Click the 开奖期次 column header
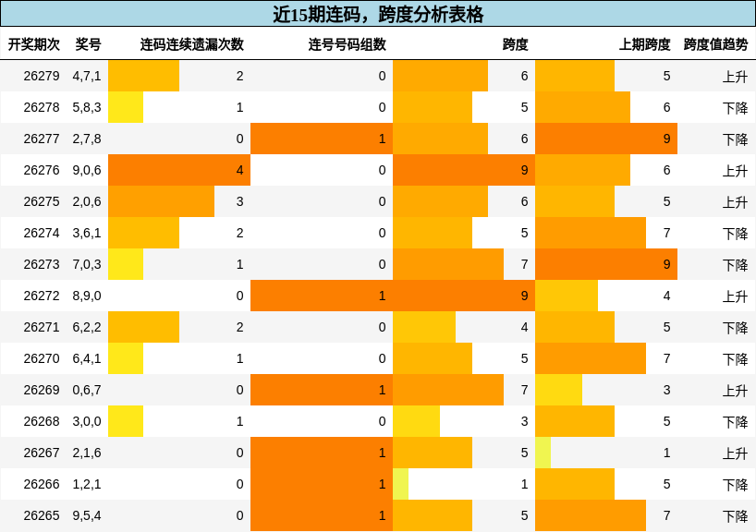The width and height of the screenshot is (756, 532). (34, 44)
